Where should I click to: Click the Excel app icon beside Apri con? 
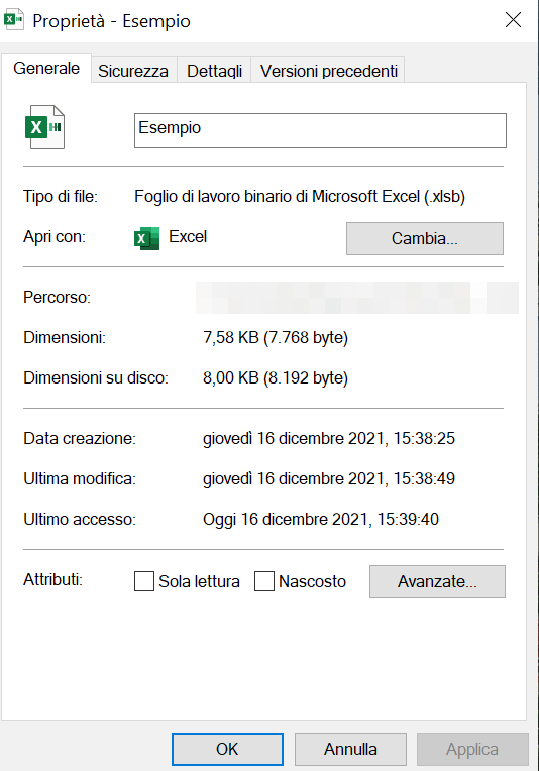pos(147,238)
